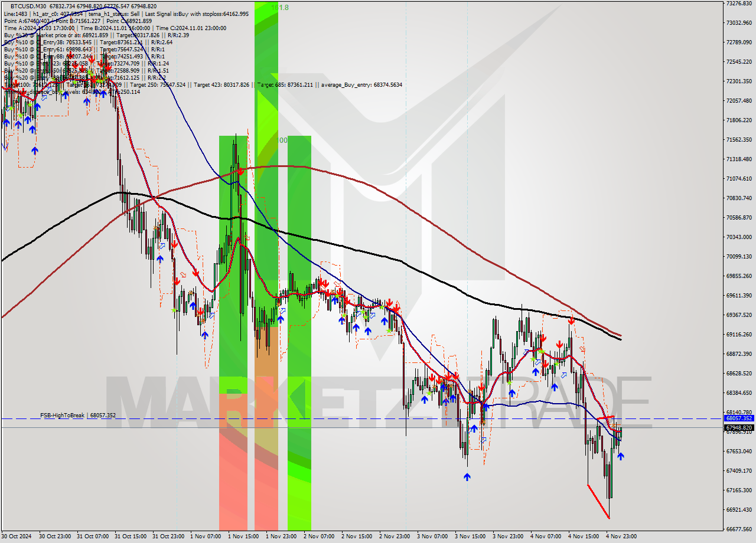The width and height of the screenshot is (756, 543).
Task: Click the 1 Nov 23:00 time label
Action: [x=282, y=537]
